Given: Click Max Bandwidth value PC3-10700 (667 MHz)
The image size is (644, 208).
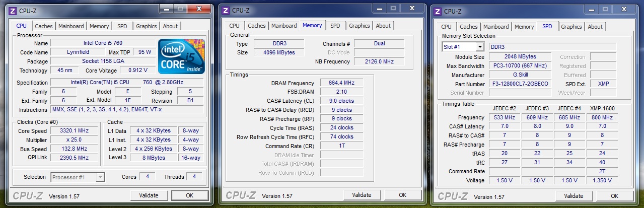Looking at the screenshot, I should click(520, 66).
